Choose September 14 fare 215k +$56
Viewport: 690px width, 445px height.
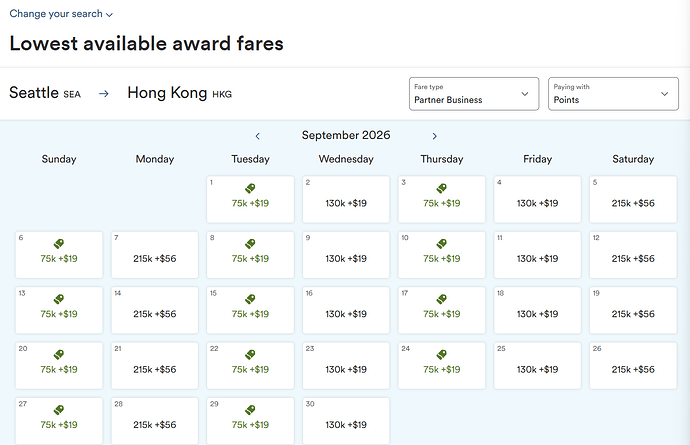pyautogui.click(x=154, y=314)
